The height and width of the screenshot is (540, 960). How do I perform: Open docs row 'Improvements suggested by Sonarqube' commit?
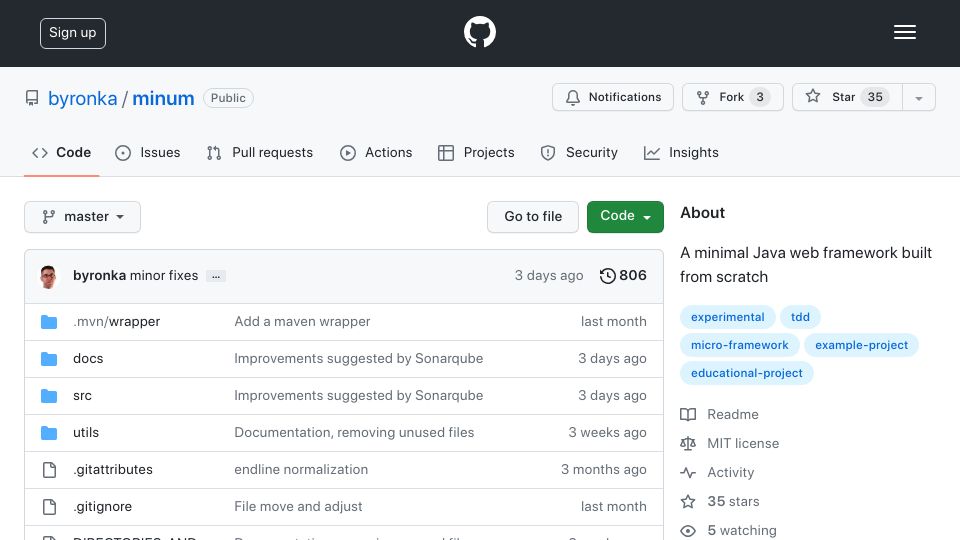coord(358,358)
